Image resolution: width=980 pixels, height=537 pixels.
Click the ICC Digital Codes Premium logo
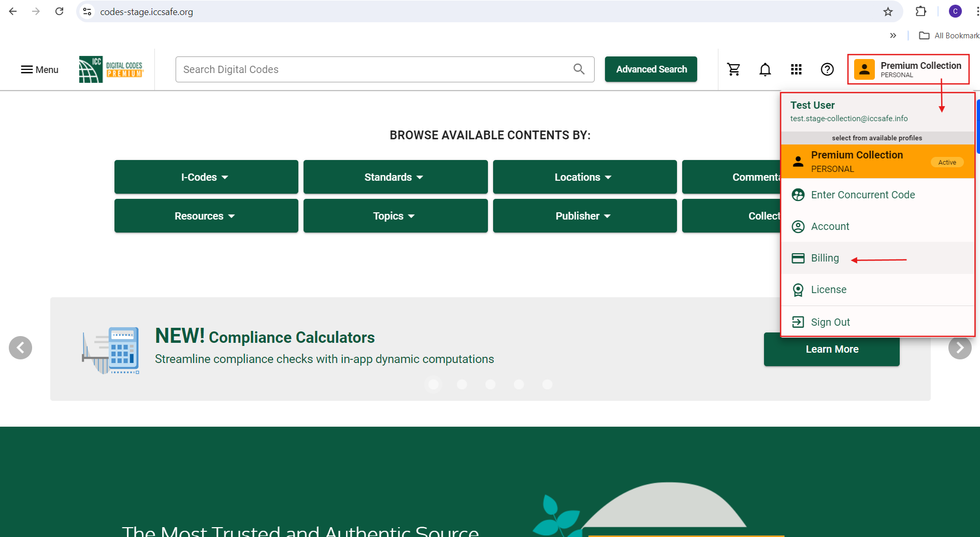coord(111,69)
